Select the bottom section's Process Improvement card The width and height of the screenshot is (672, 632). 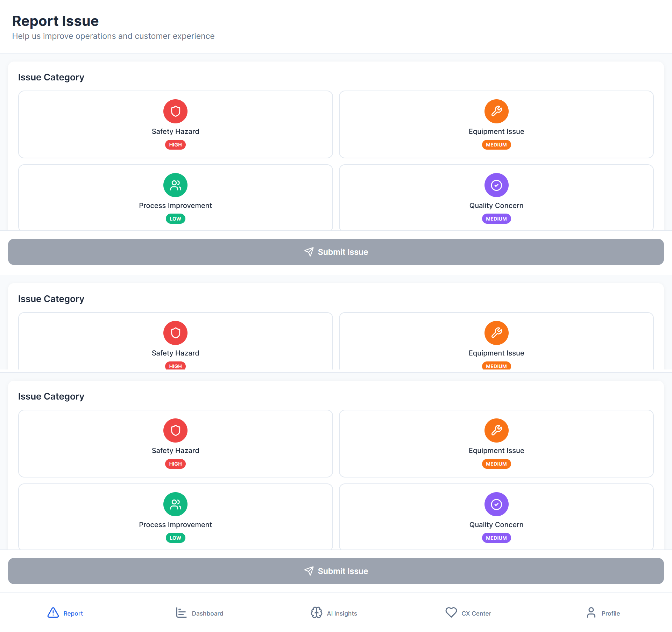coord(175,516)
